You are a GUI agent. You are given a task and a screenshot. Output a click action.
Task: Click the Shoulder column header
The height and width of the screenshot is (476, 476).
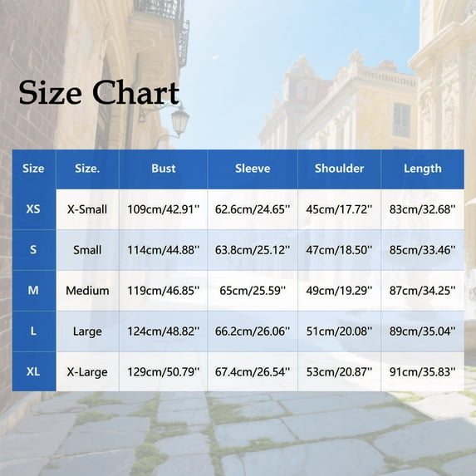tap(339, 169)
